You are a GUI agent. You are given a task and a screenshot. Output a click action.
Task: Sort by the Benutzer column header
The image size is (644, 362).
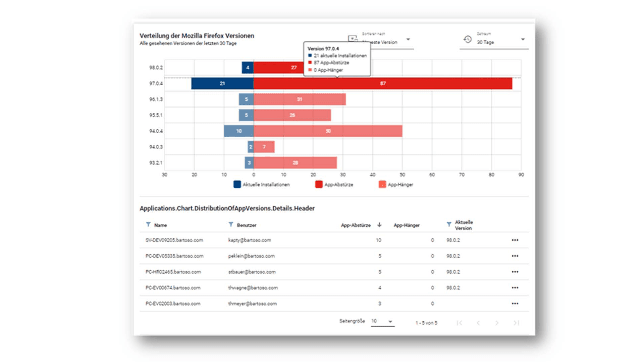pos(247,225)
